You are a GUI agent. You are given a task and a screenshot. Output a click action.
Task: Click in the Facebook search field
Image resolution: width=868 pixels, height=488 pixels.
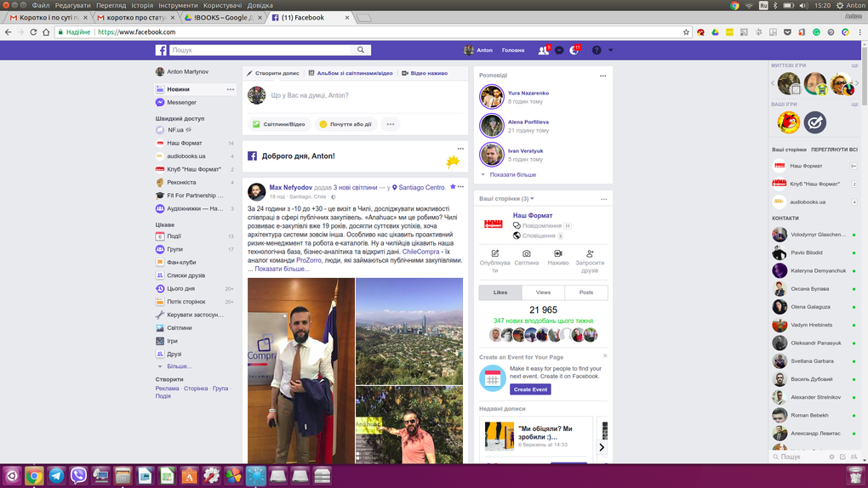coord(260,50)
